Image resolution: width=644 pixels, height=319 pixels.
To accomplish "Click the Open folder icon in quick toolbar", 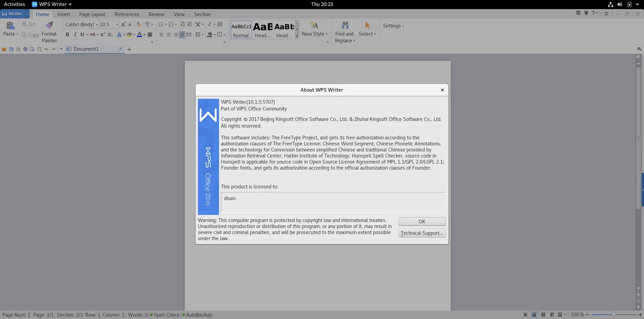I will point(4,49).
